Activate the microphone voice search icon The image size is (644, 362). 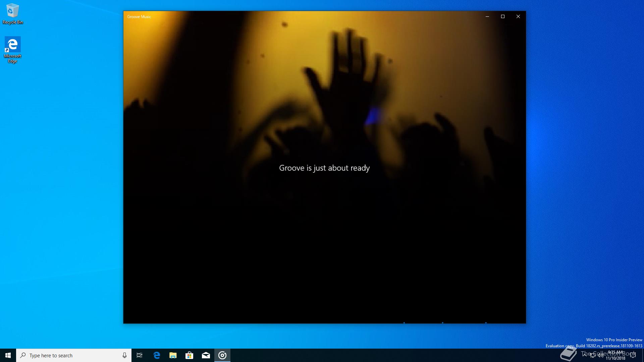point(124,355)
